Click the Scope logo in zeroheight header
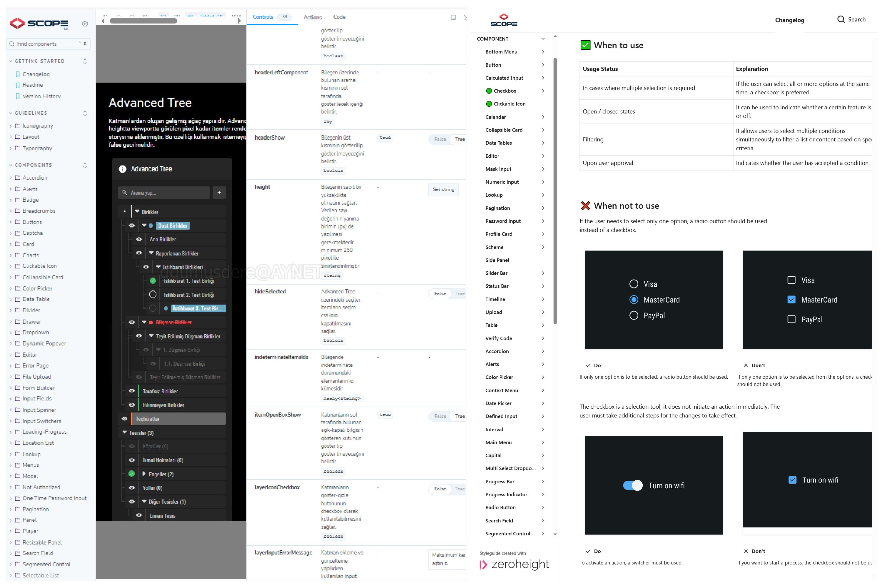The width and height of the screenshot is (882, 588). tap(504, 20)
